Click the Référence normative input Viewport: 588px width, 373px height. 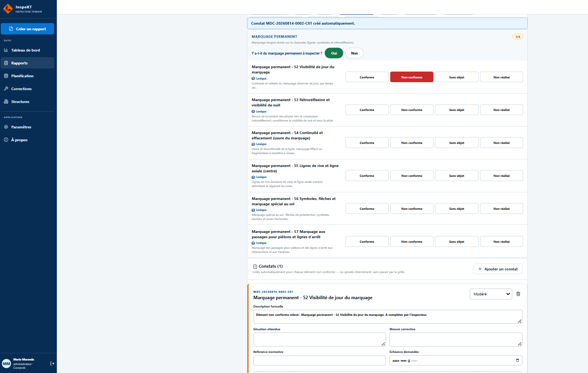coord(320,361)
